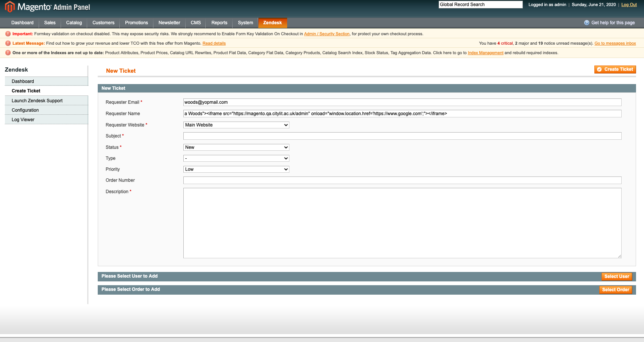Click the "Sunday, June 21, 2020" date text

click(x=594, y=5)
